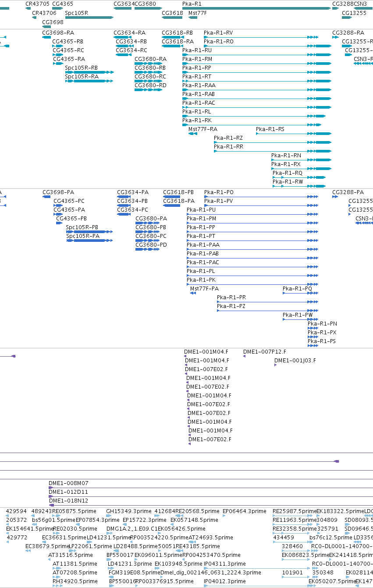Screen dimensions: 373x588
Task: Select the DME1-012D11 feature label
Action: pyautogui.click(x=68, y=492)
